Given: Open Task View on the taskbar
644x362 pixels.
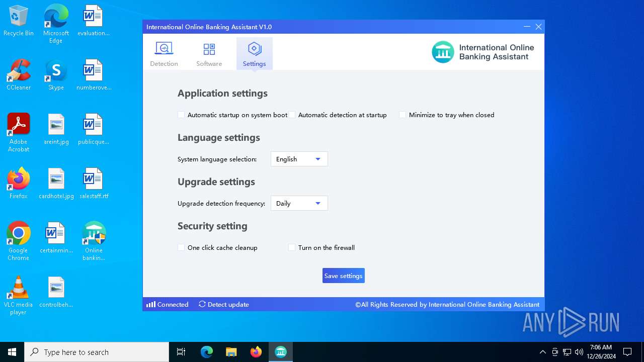Looking at the screenshot, I should coord(181,352).
